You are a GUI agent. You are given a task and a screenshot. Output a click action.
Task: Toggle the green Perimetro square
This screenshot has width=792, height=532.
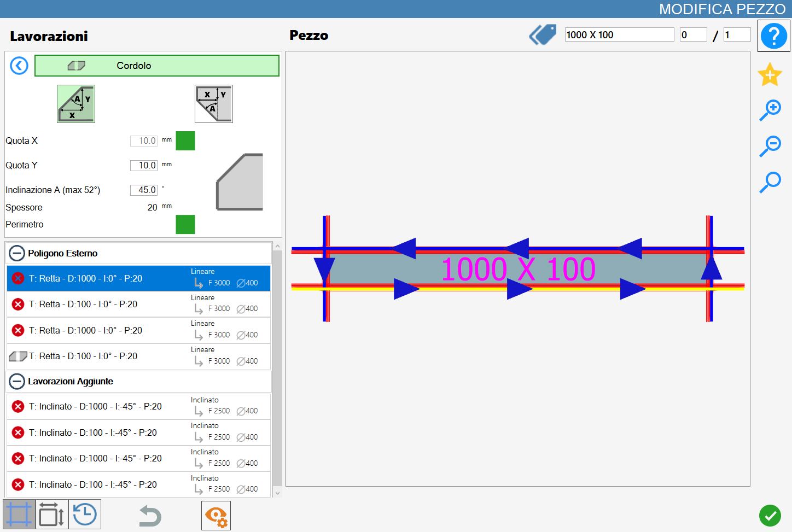(185, 225)
